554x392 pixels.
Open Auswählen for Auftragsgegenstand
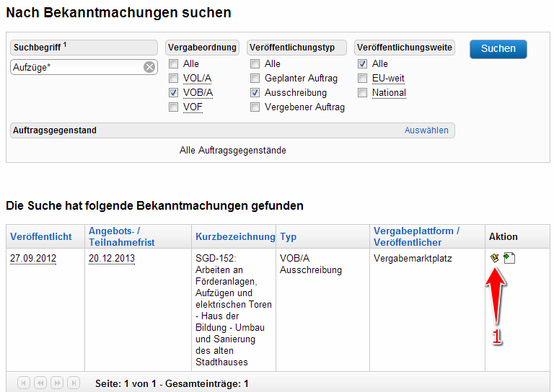click(x=426, y=130)
